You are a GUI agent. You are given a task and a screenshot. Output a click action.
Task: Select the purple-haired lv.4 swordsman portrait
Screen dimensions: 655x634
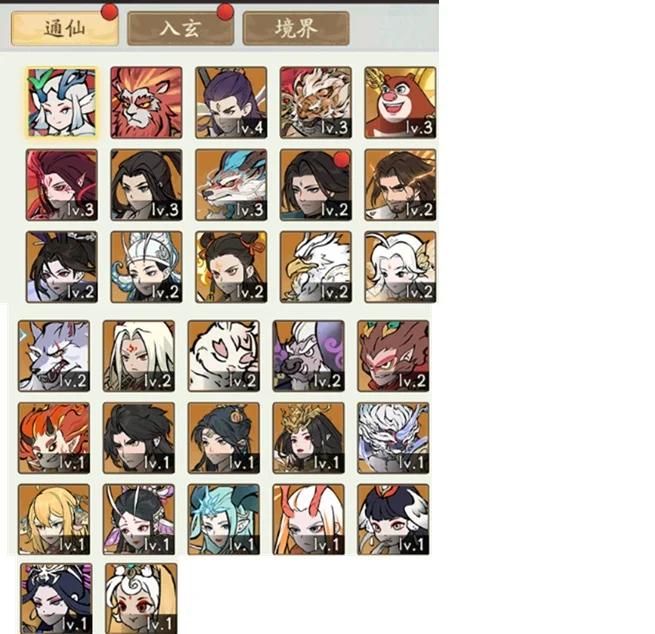231,102
